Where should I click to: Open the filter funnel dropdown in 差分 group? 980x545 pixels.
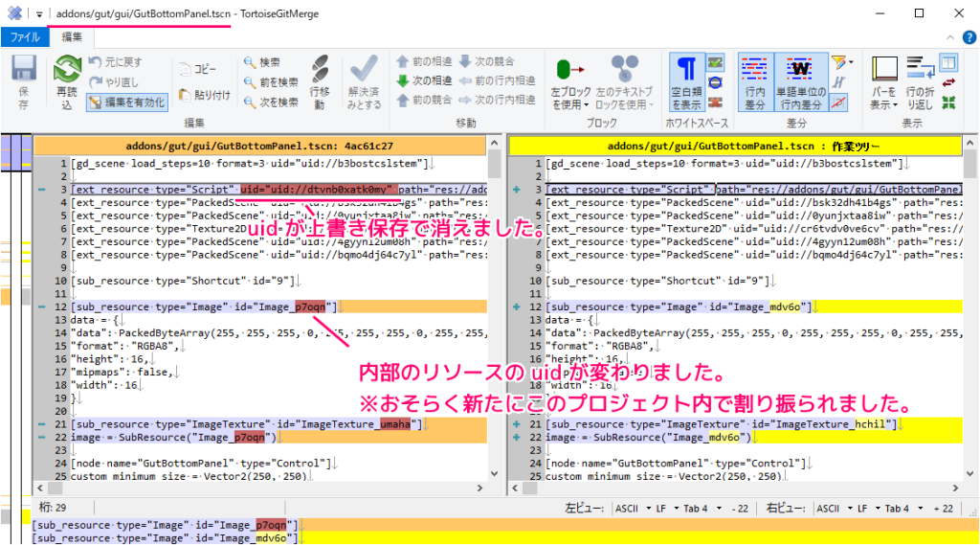point(841,62)
